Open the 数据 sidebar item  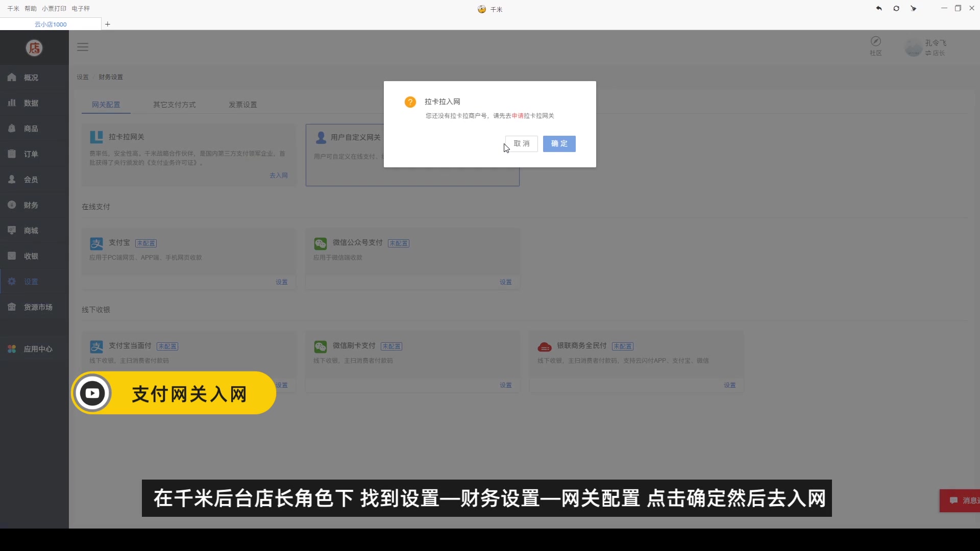pyautogui.click(x=34, y=103)
